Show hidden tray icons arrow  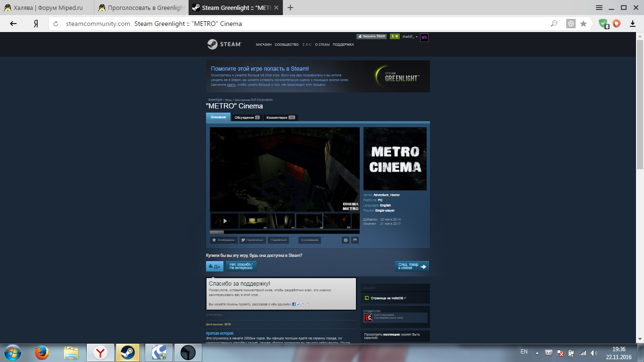coord(537,353)
